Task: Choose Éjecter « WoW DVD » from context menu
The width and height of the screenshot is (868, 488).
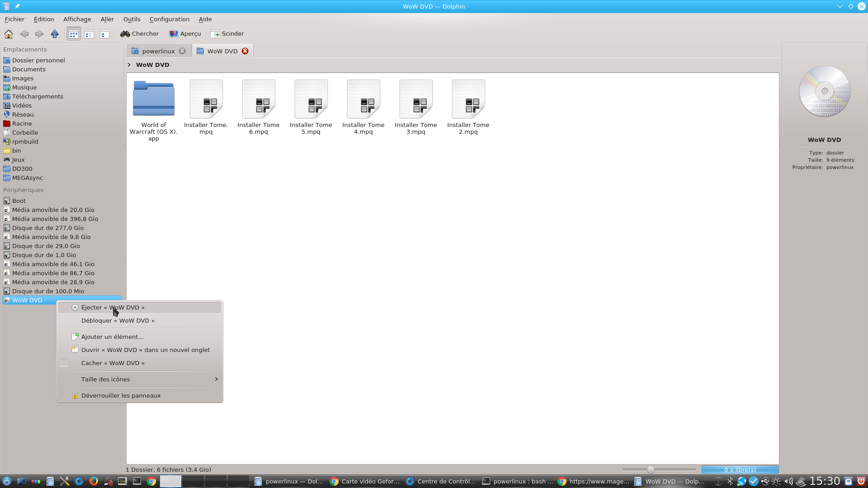Action: [x=140, y=307]
